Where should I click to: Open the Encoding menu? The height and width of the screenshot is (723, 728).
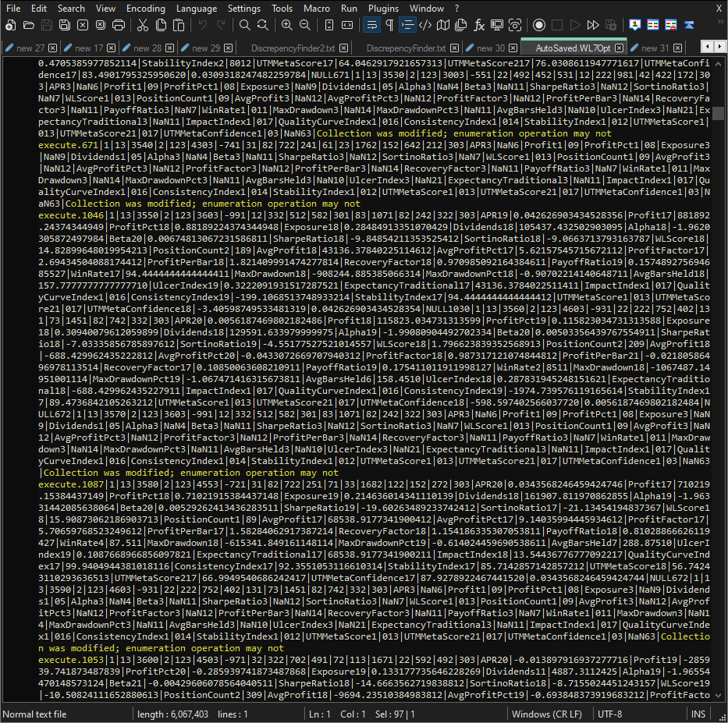click(x=145, y=8)
